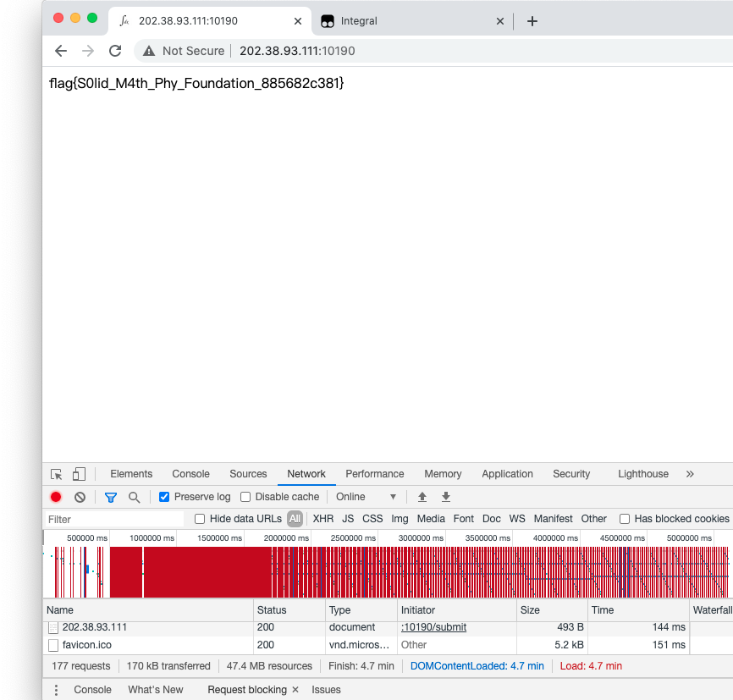This screenshot has width=733, height=700.
Task: Clear the network log
Action: tap(80, 497)
